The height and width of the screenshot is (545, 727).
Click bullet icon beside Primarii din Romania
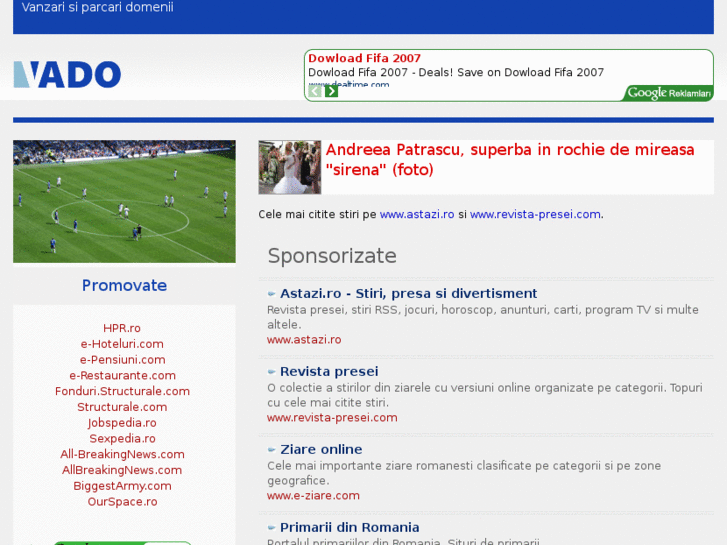(272, 527)
